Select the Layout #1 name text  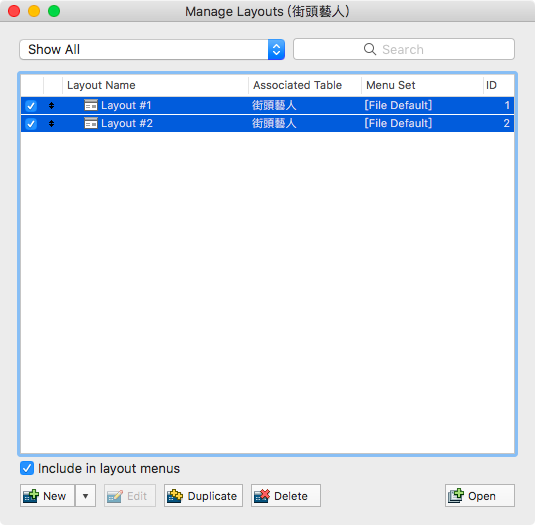tap(126, 105)
